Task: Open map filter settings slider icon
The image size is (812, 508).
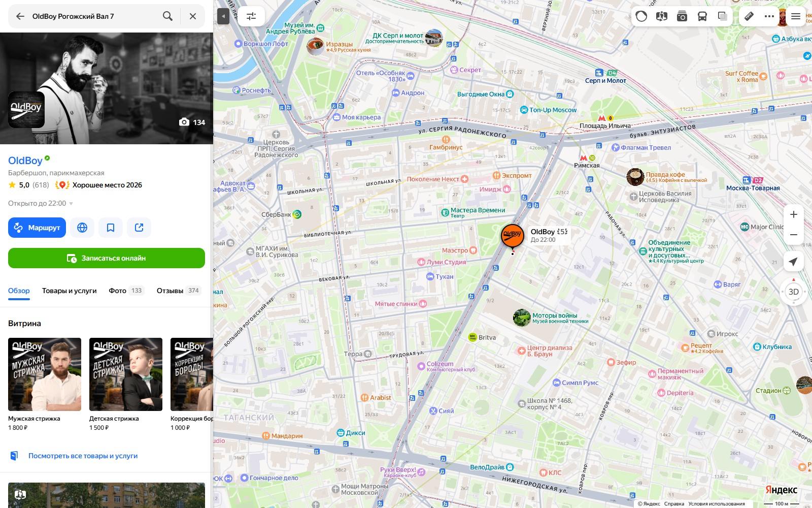Action: click(251, 16)
